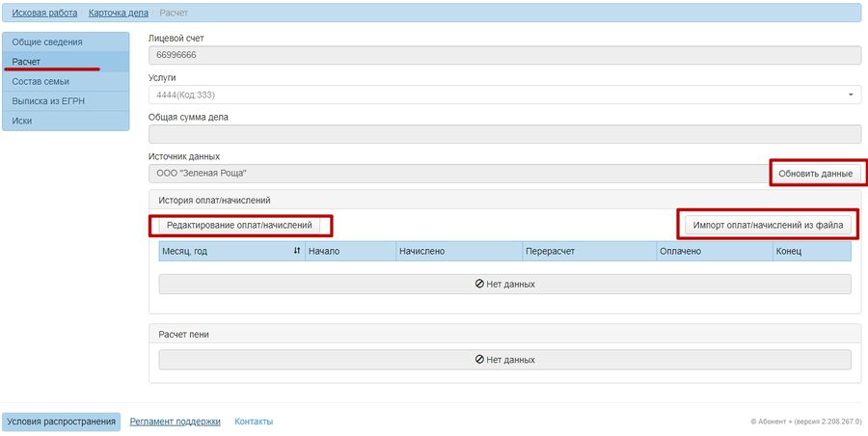
Task: Select Расчет in the sidebar
Action: point(66,62)
